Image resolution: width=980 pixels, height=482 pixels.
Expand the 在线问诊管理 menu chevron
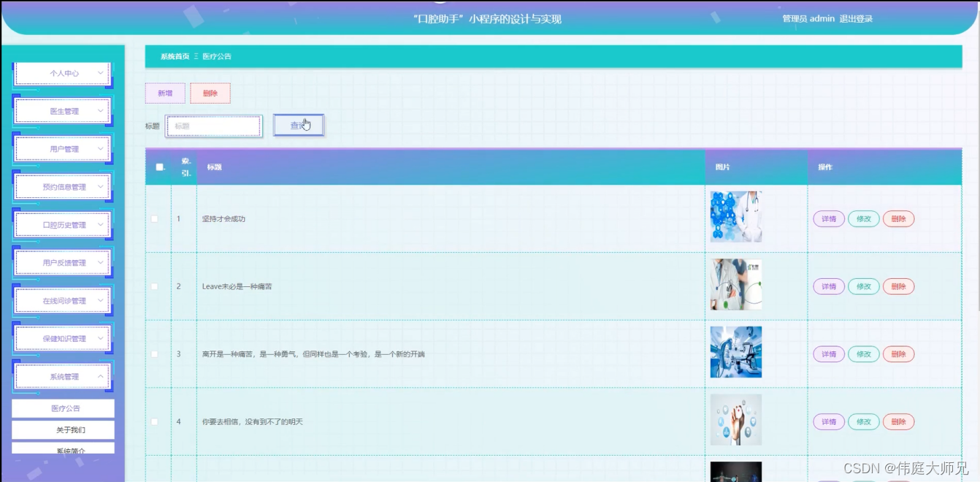point(100,301)
